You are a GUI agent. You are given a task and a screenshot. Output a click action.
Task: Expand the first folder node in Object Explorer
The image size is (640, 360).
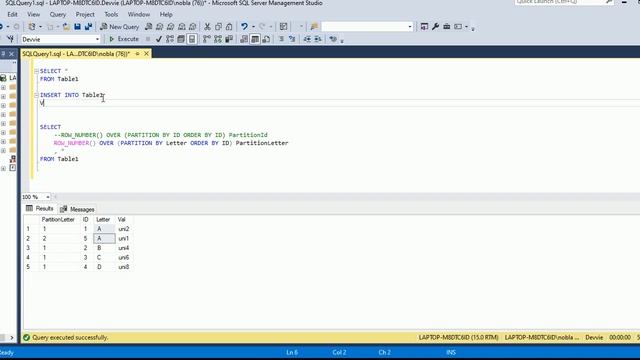click(3, 87)
